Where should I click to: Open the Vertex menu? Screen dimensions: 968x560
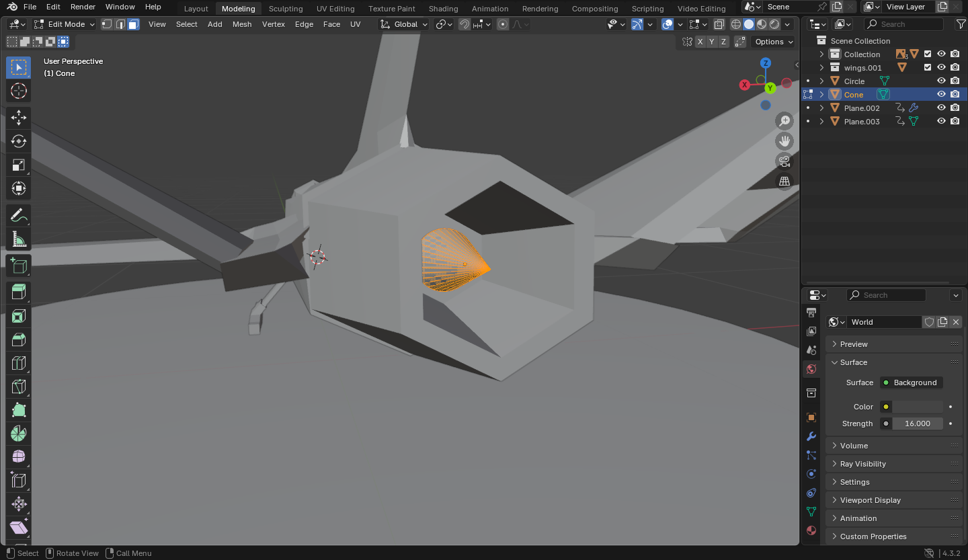tap(274, 24)
